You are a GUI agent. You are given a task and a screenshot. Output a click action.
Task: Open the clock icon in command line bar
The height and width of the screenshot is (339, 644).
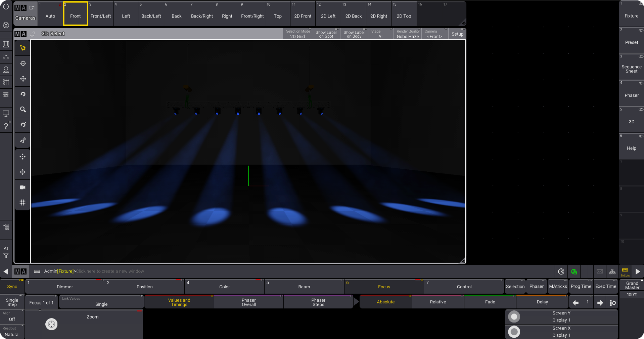click(x=561, y=271)
